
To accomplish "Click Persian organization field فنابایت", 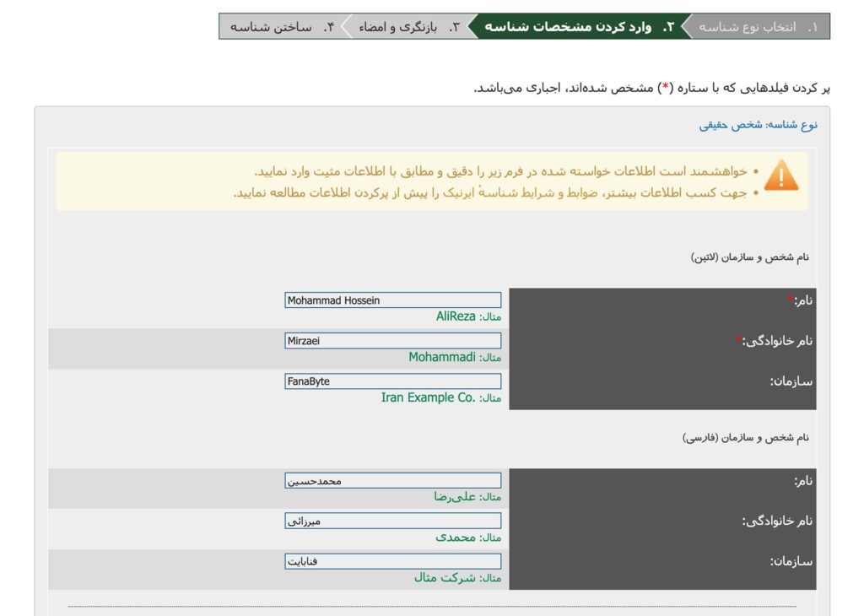I will [393, 561].
